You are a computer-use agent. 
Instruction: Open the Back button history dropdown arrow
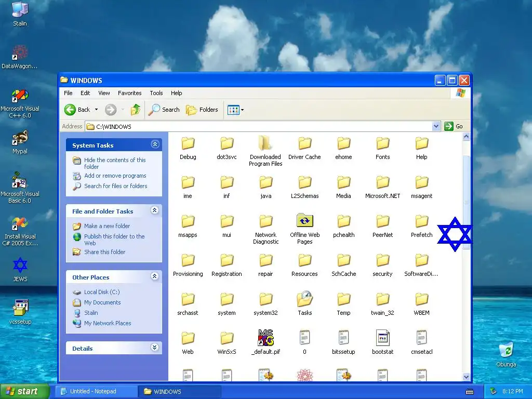coord(96,110)
